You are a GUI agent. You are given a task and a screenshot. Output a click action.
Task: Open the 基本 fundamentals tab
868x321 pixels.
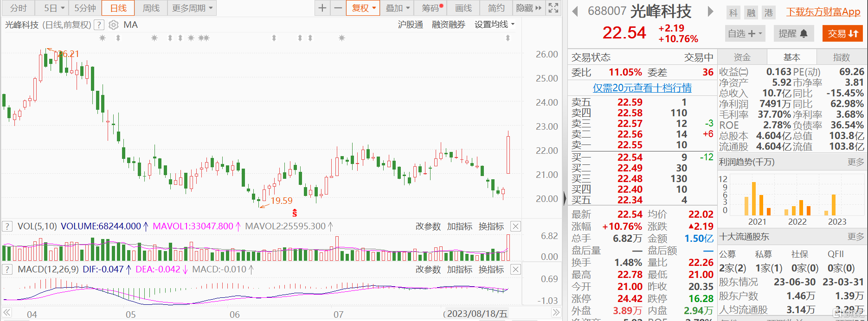tap(791, 57)
